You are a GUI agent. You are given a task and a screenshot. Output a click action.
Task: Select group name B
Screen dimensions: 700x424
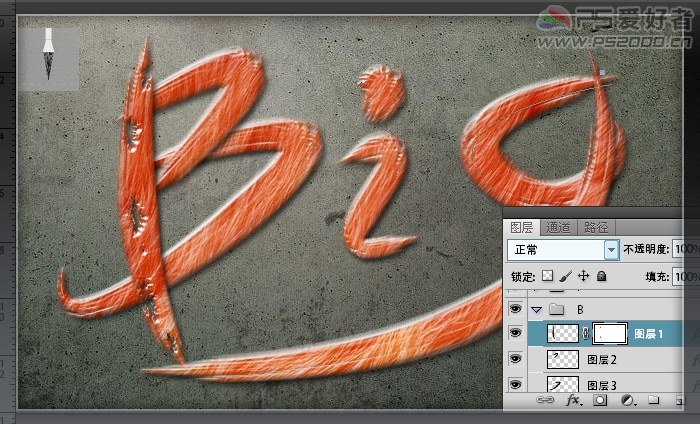tap(580, 309)
